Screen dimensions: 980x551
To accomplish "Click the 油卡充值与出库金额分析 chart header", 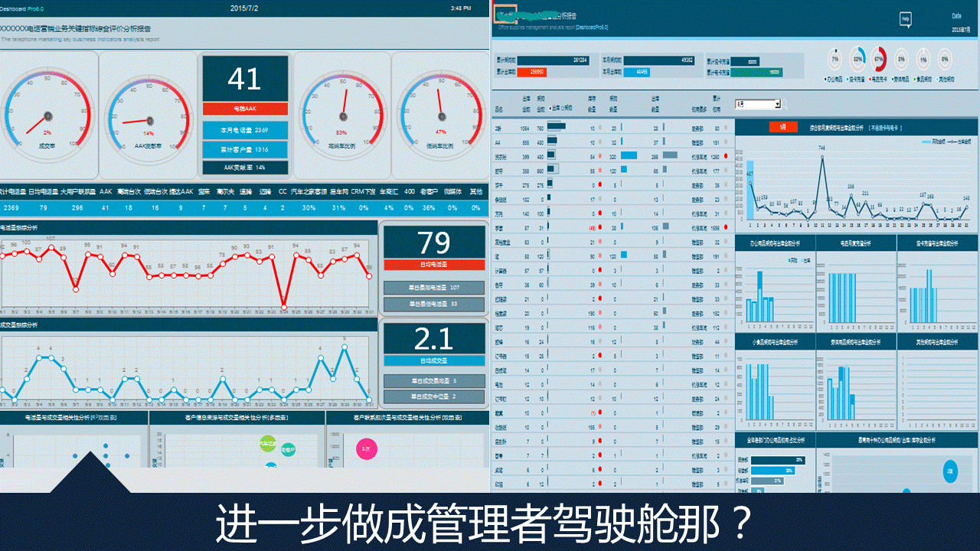I will click(x=938, y=243).
